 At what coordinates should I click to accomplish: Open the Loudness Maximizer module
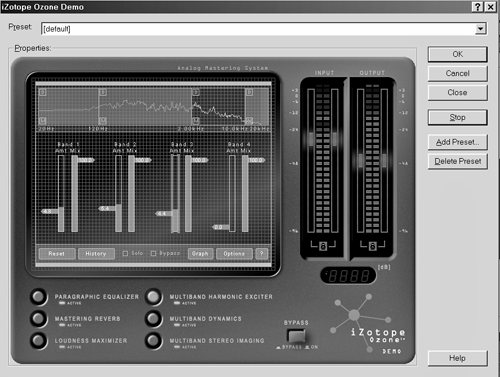(x=39, y=341)
